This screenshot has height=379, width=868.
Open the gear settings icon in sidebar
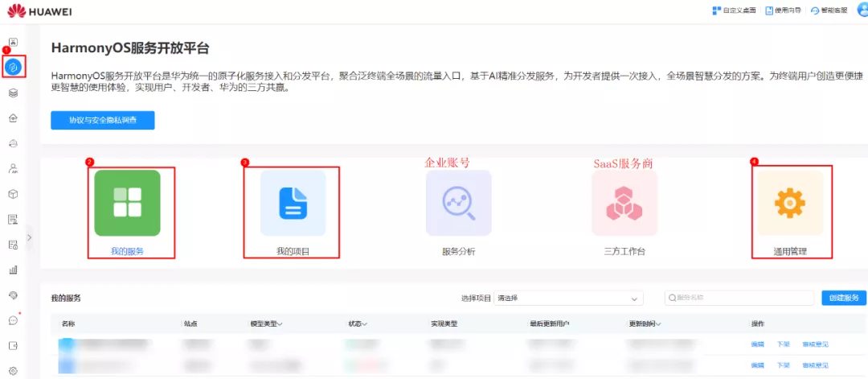14,371
